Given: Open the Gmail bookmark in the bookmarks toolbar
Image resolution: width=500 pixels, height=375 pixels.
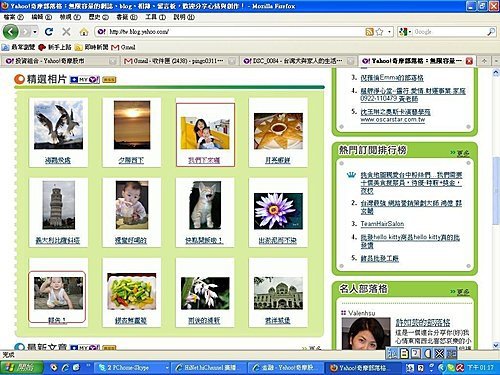Looking at the screenshot, I should [123, 47].
